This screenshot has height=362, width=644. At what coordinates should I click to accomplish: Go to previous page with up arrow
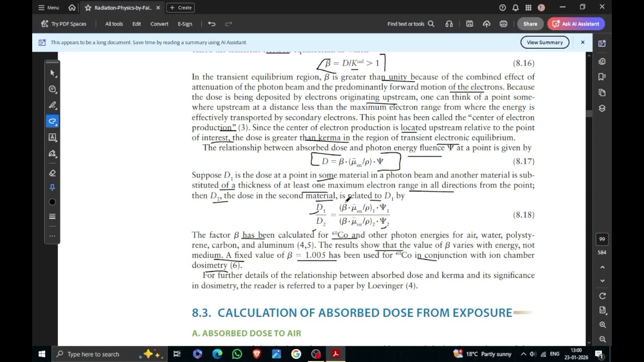click(x=602, y=267)
